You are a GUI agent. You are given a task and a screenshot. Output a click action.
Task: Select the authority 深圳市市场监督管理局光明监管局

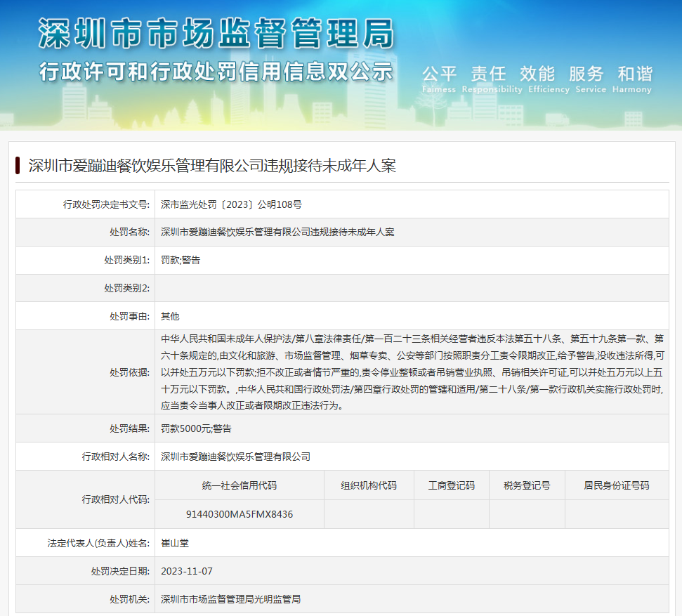click(x=231, y=599)
